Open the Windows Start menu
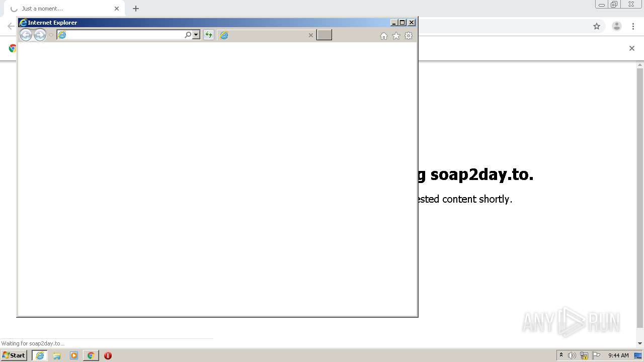The image size is (644, 362). [14, 355]
